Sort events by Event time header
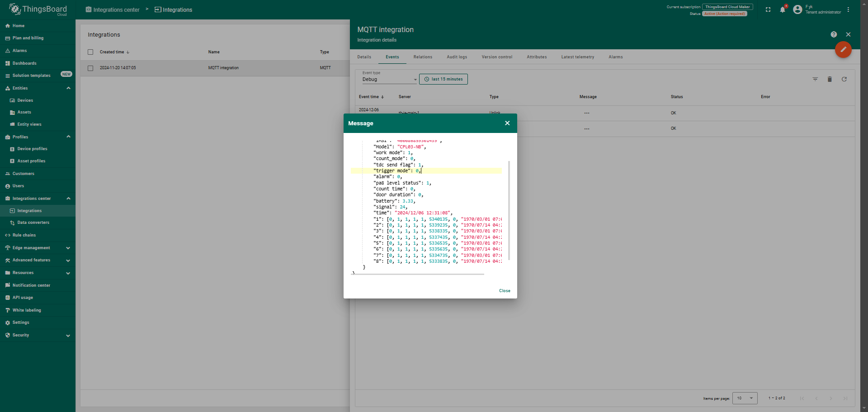868x412 pixels. 371,97
